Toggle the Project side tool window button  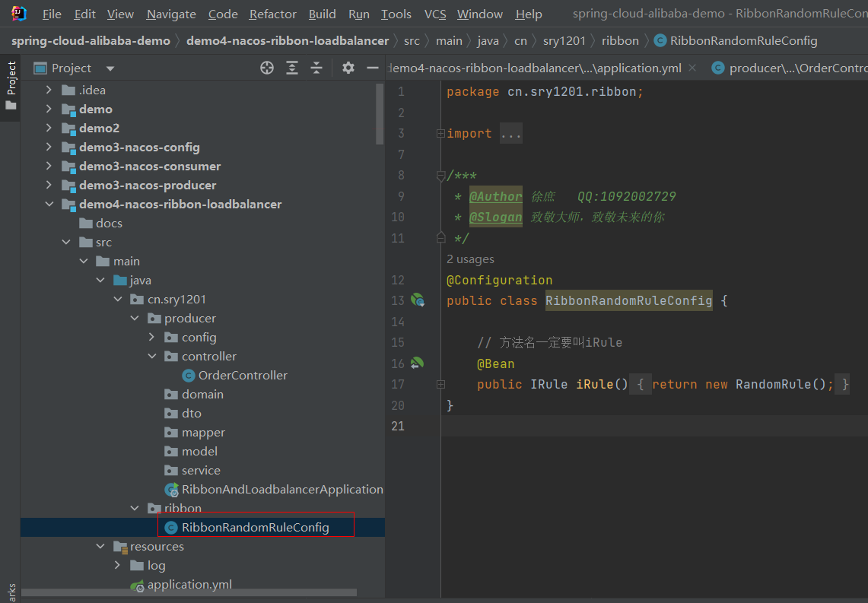point(11,85)
